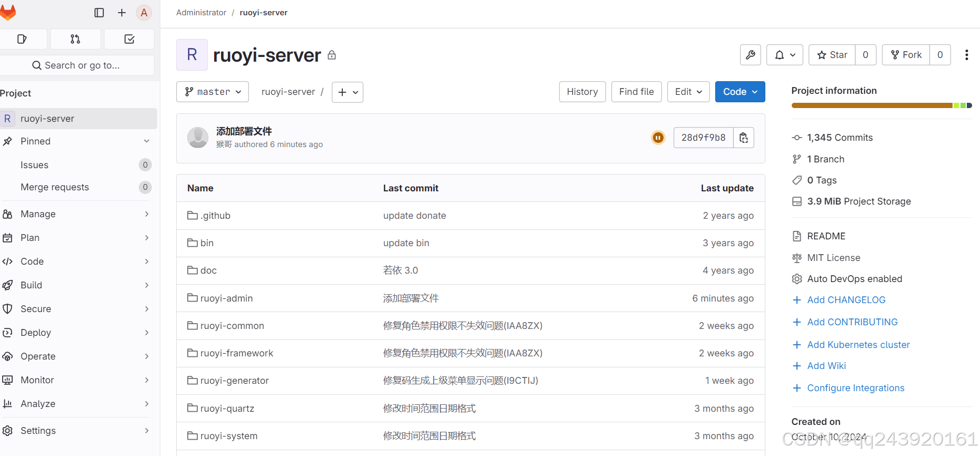Click the repository languages color bar
This screenshot has width=980, height=456.
click(x=881, y=105)
